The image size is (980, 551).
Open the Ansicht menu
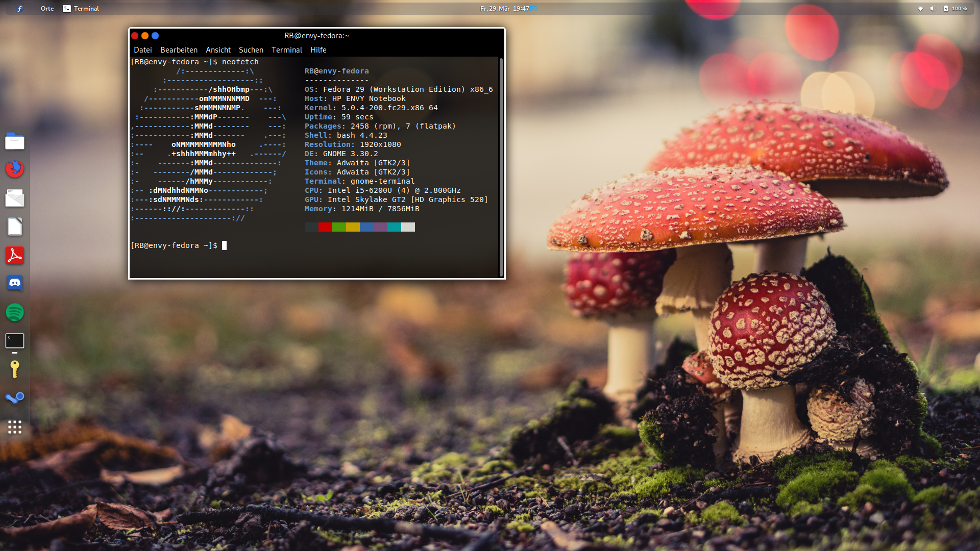[x=218, y=50]
